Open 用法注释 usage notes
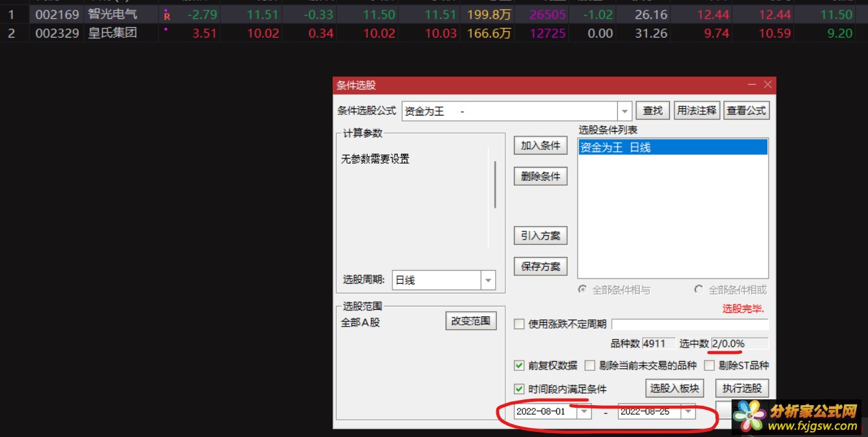The width and height of the screenshot is (868, 437). click(x=696, y=110)
